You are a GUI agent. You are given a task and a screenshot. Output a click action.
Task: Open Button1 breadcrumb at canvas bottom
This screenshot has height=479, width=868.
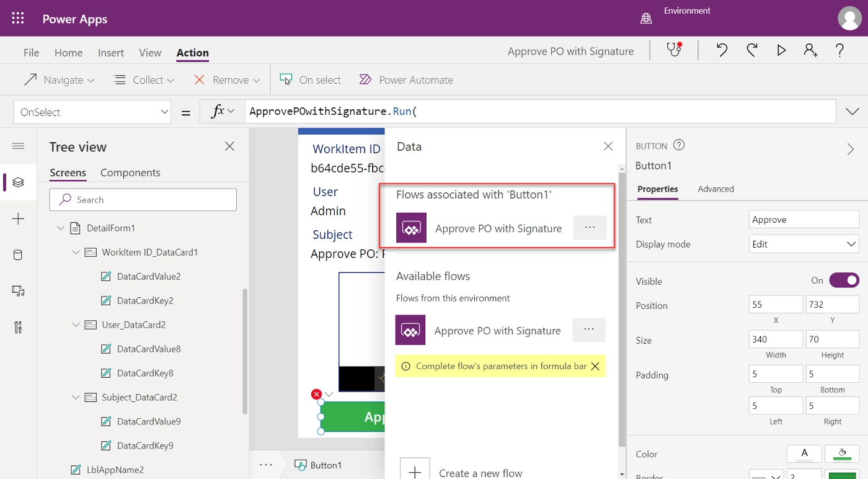point(319,465)
